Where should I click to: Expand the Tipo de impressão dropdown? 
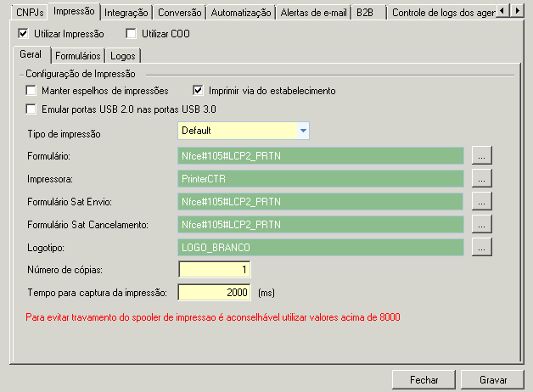click(x=303, y=131)
